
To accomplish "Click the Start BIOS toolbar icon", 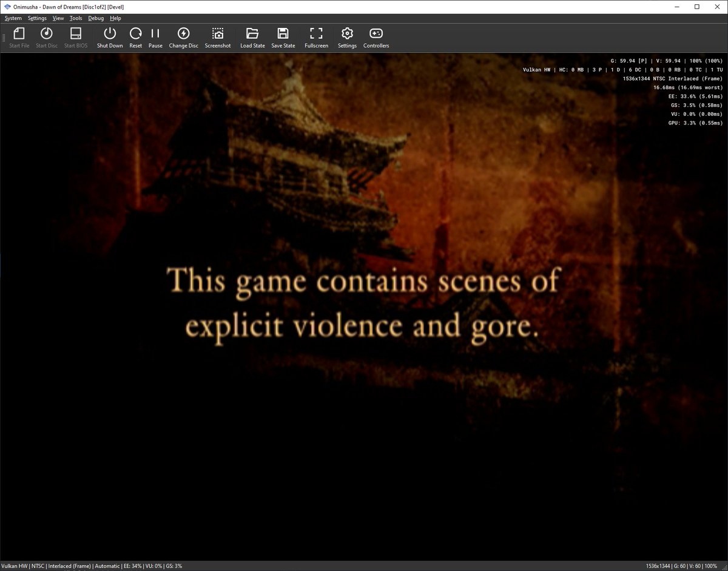I will point(76,38).
